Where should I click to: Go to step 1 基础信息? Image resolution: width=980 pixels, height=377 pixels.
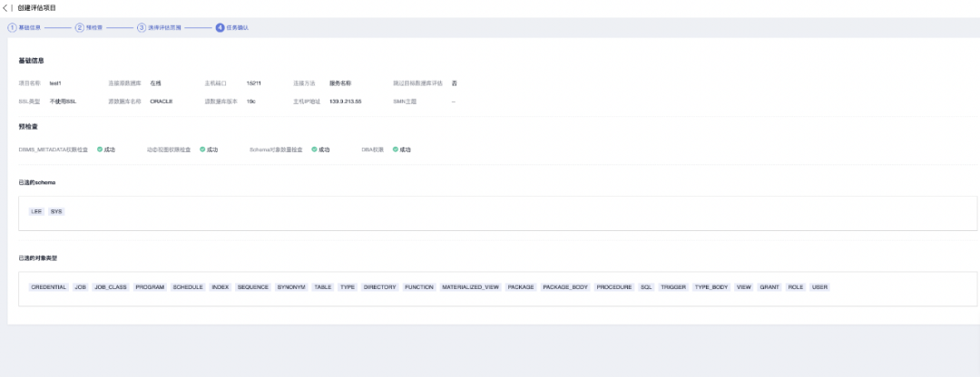(24, 28)
